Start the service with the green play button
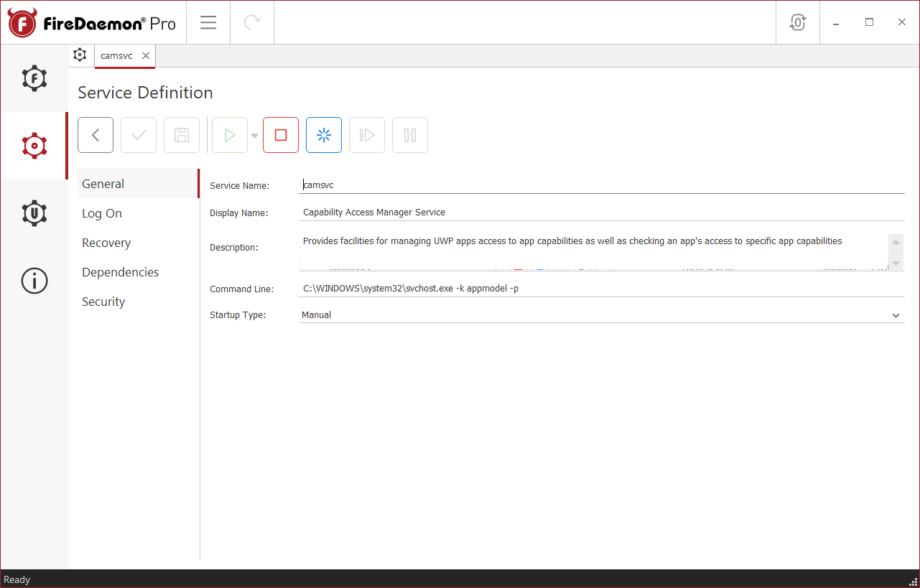 [x=230, y=135]
